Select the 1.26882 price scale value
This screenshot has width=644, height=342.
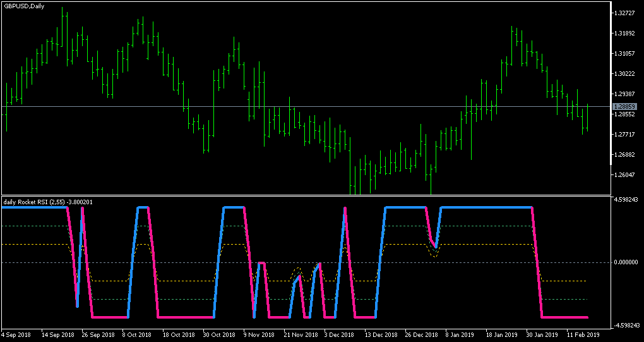(x=624, y=154)
